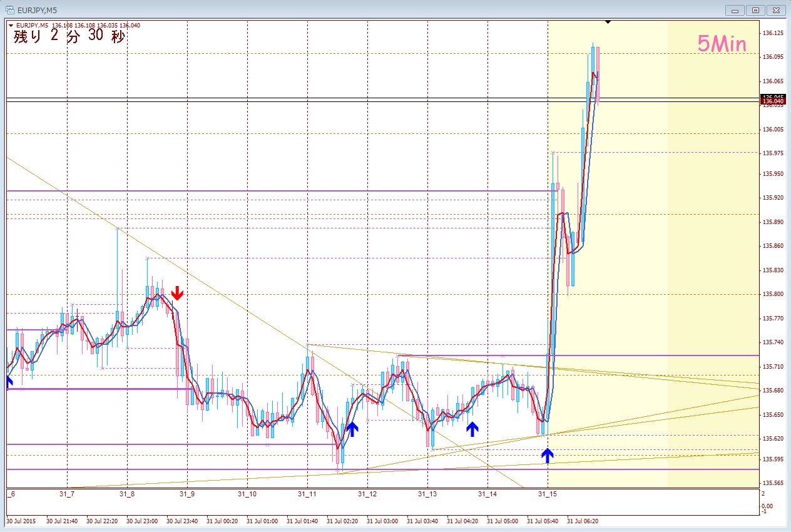Click the 135.860 price scale label
This screenshot has height=532, width=791.
(x=773, y=246)
